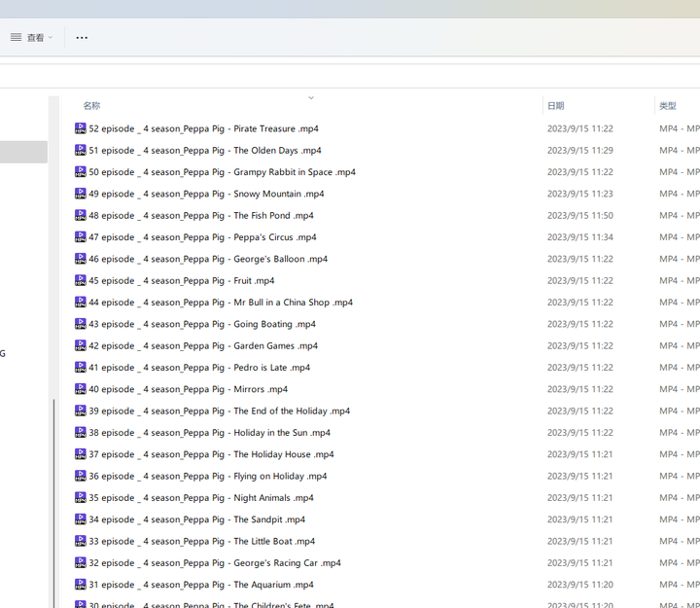
Task: Click the file icon for 32 episode George's Racing Car
Action: [x=81, y=563]
